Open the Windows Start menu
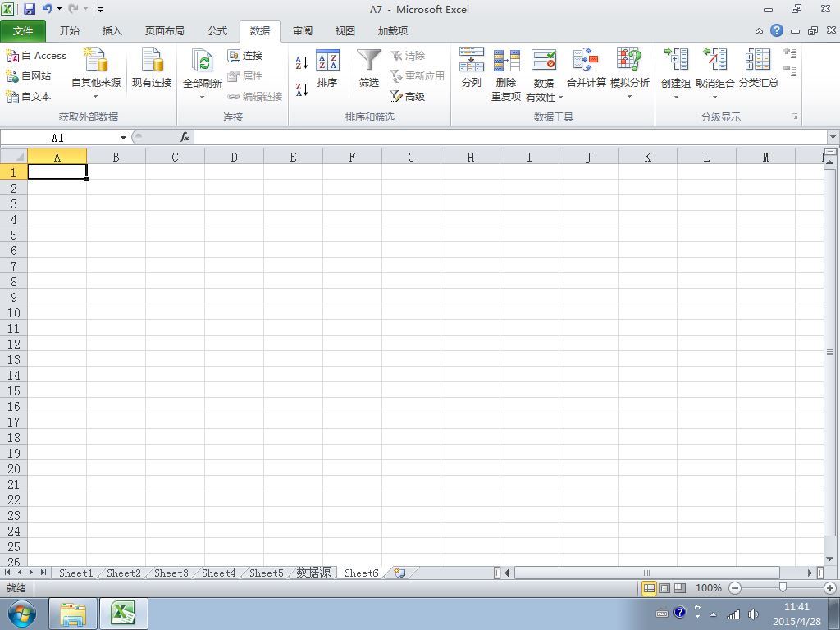Screen dimensions: 840x630 (22, 614)
